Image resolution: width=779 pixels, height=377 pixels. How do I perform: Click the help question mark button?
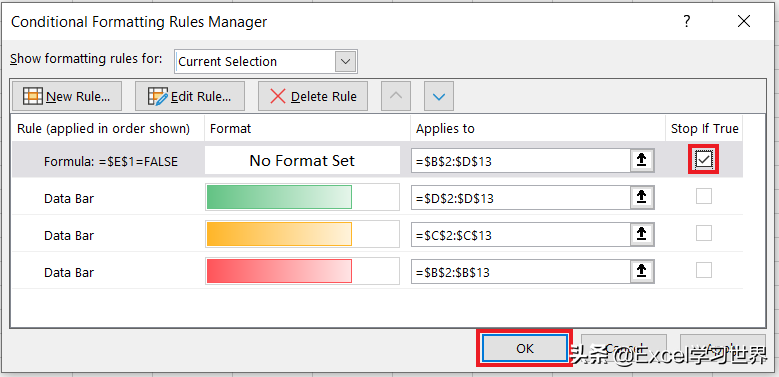tap(687, 21)
